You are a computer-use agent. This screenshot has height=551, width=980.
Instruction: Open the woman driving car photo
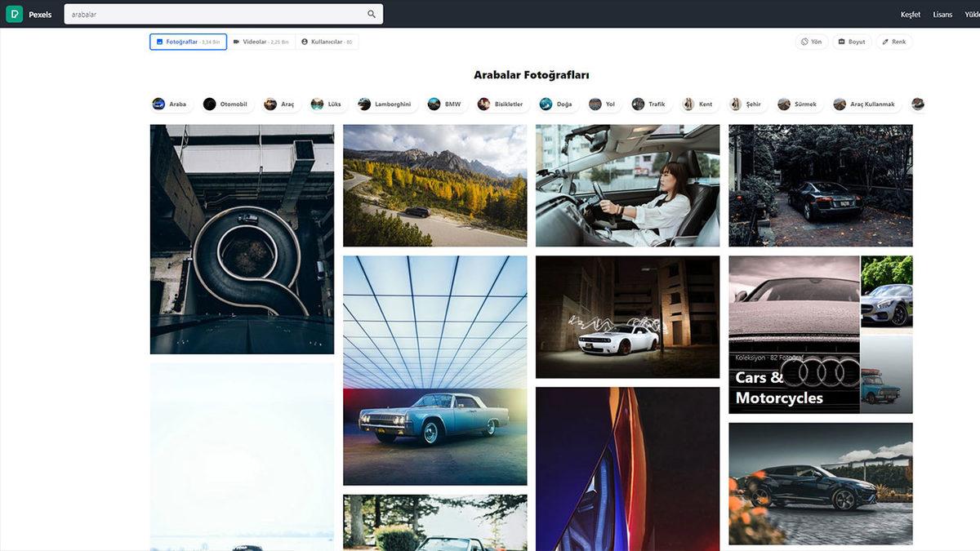coord(627,185)
